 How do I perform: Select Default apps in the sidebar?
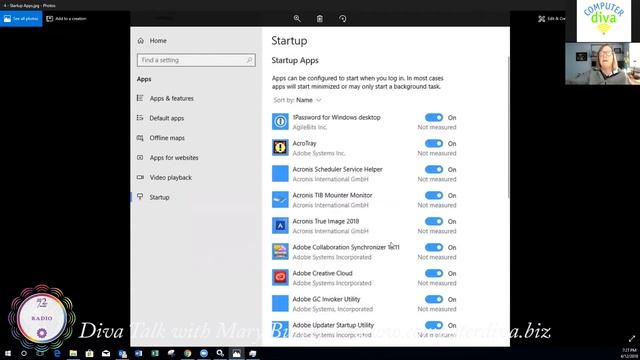[160, 118]
